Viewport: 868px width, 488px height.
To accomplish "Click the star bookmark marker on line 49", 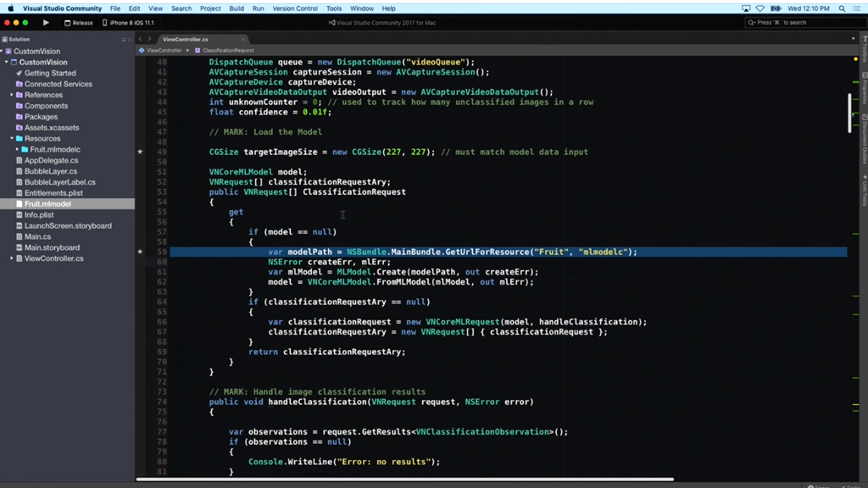I will click(141, 152).
